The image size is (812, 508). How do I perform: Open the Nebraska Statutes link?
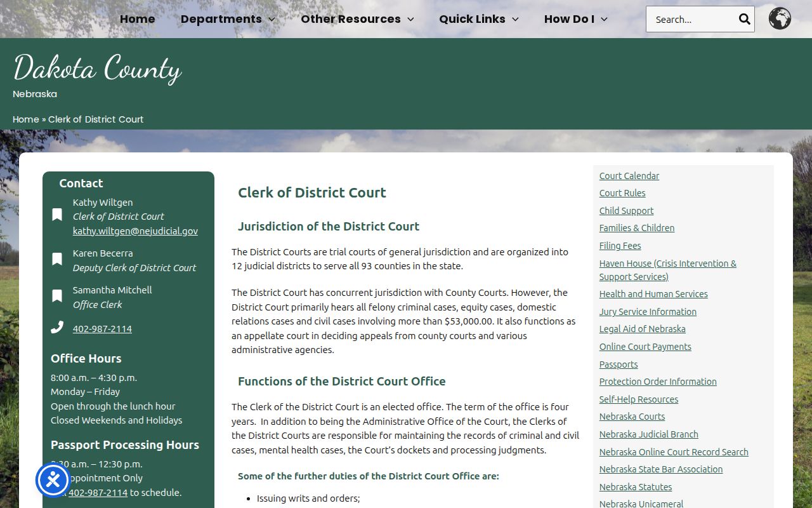coord(636,487)
